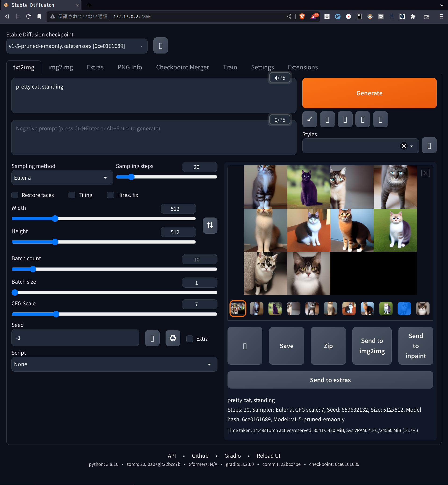Enable the Hires. fix option
The width and height of the screenshot is (448, 485).
(110, 195)
